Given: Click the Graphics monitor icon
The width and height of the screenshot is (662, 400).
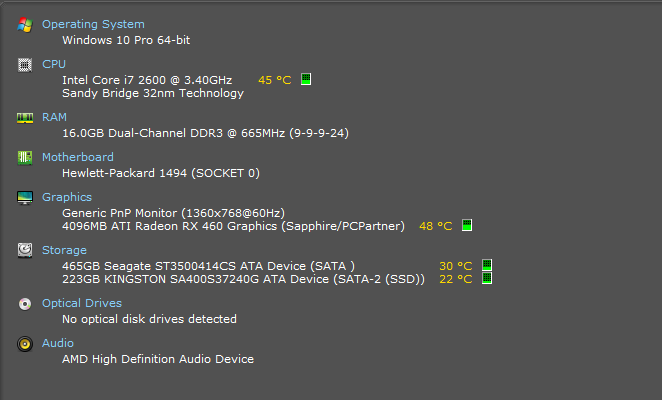Looking at the screenshot, I should (25, 197).
